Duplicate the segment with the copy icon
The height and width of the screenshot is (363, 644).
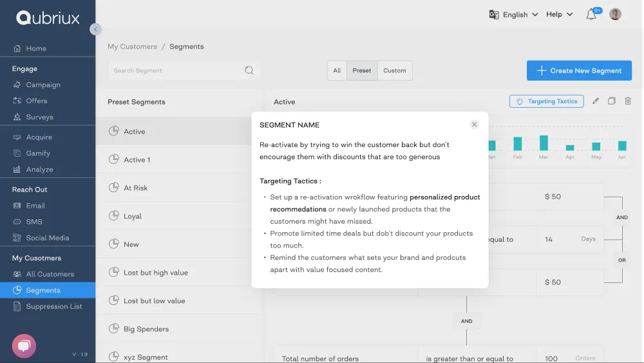(612, 101)
